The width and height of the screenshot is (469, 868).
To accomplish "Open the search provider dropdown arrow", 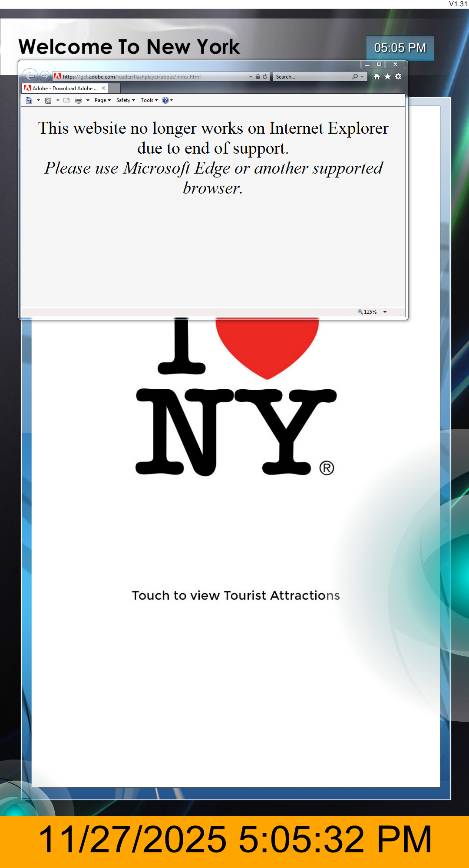I will (362, 77).
